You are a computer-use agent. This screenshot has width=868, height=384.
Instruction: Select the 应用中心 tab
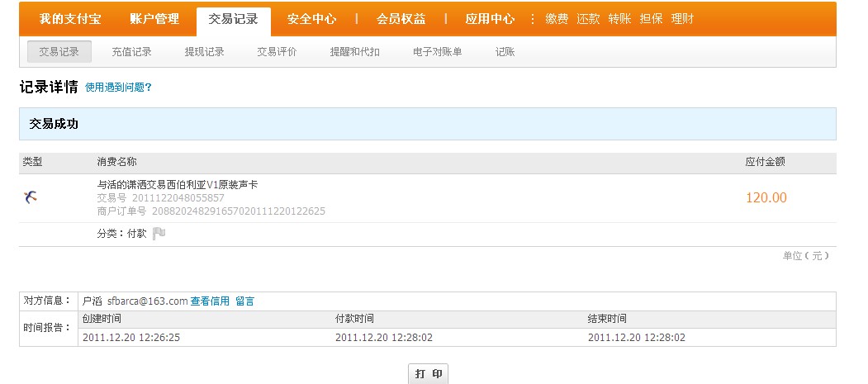489,19
